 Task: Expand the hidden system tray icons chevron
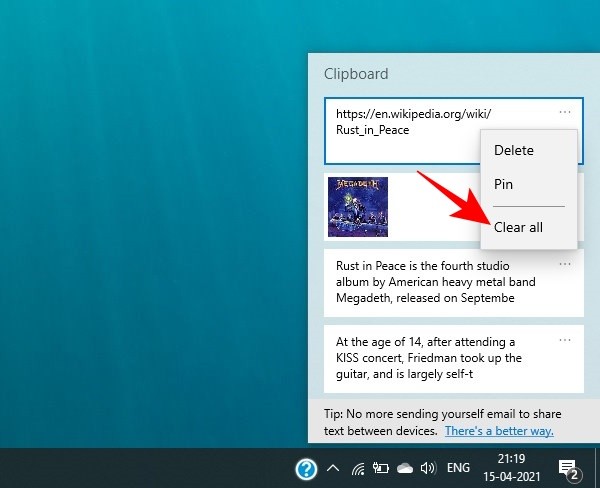pyautogui.click(x=333, y=468)
